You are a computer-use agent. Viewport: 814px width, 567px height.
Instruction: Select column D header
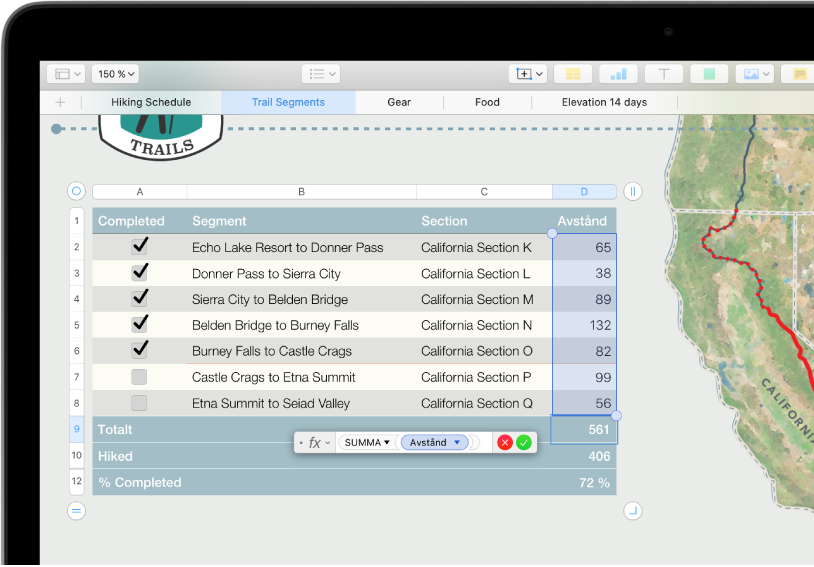[x=584, y=192]
